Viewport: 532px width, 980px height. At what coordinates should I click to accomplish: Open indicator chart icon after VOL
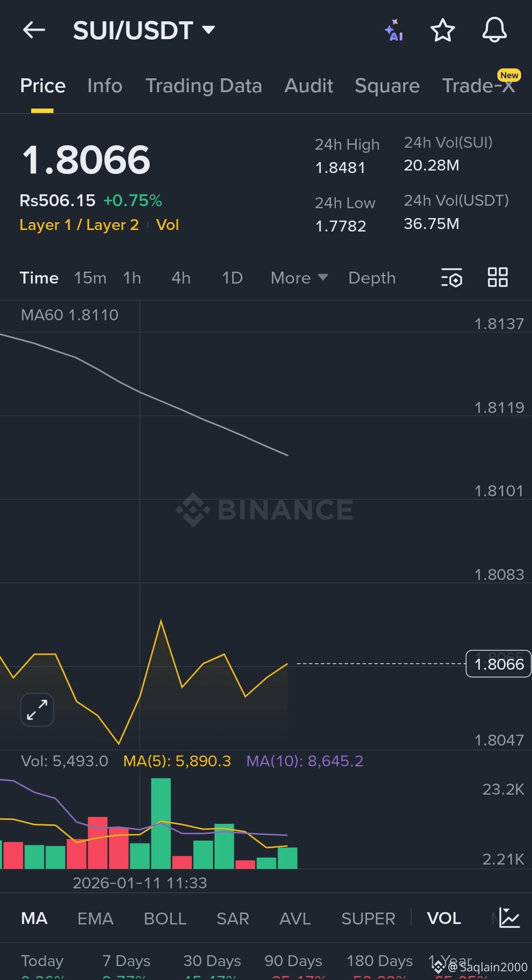(509, 918)
